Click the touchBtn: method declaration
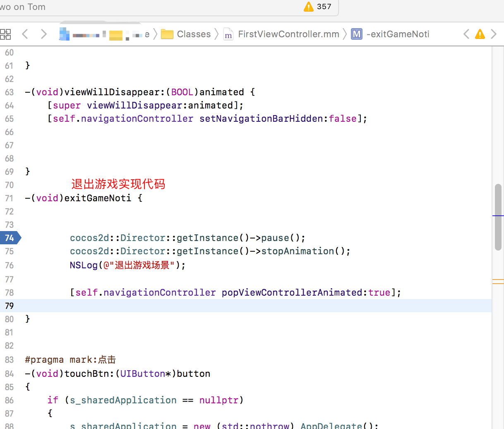The width and height of the screenshot is (504, 429). pyautogui.click(x=118, y=374)
